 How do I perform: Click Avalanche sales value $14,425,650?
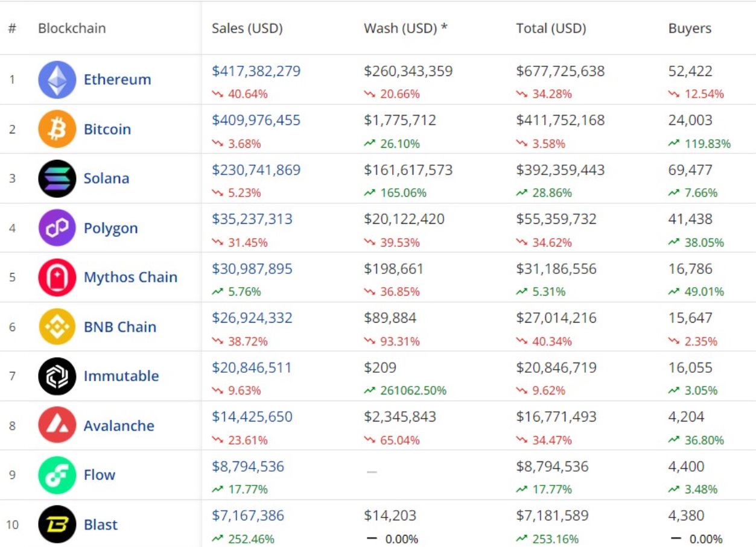pyautogui.click(x=252, y=417)
